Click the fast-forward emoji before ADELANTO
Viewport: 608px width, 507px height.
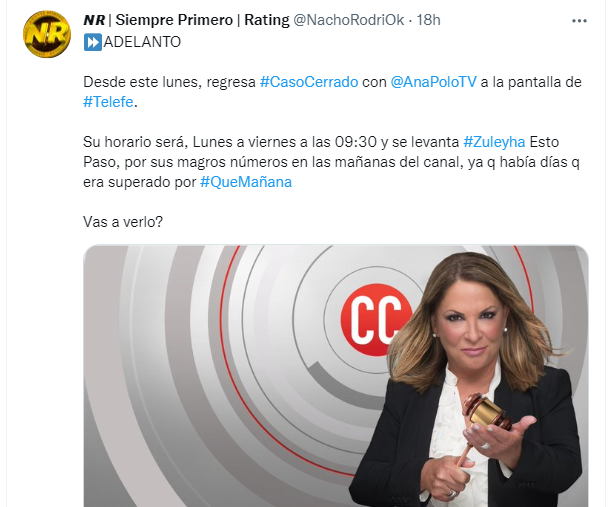(x=93, y=42)
